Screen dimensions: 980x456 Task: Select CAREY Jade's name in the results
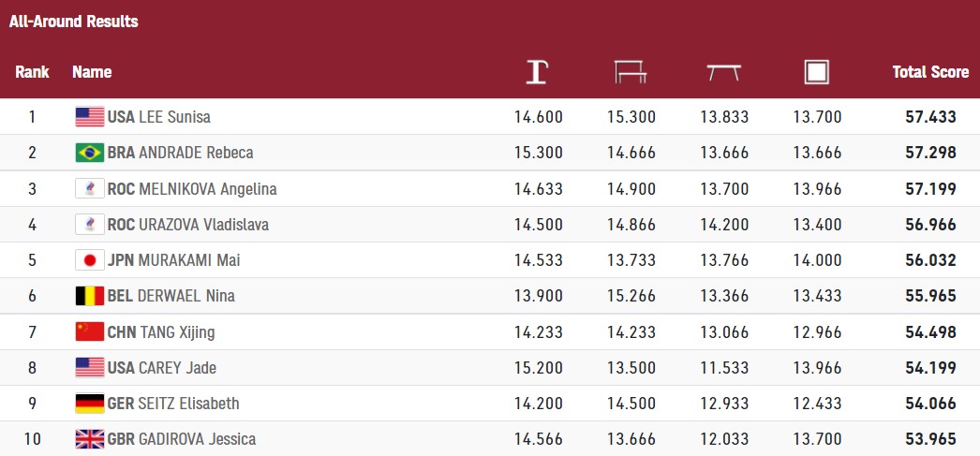177,368
